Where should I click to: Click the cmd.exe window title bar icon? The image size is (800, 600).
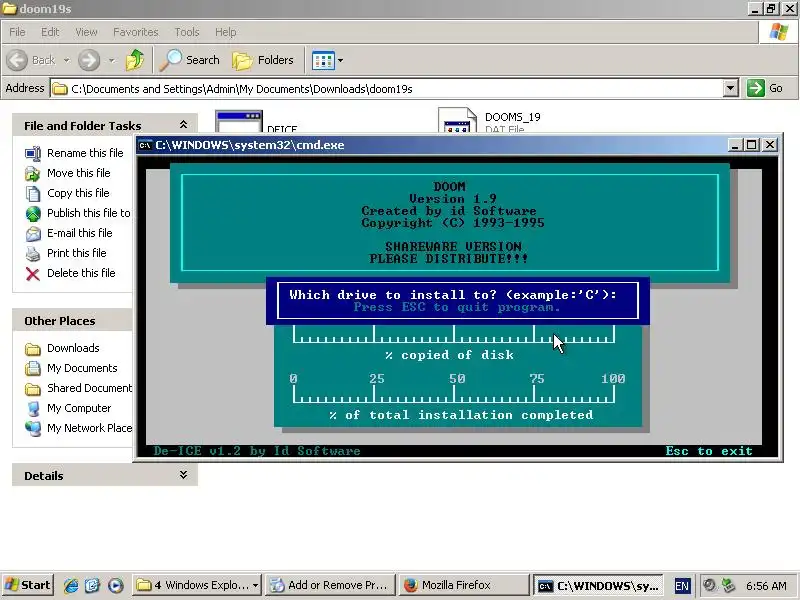[x=145, y=145]
